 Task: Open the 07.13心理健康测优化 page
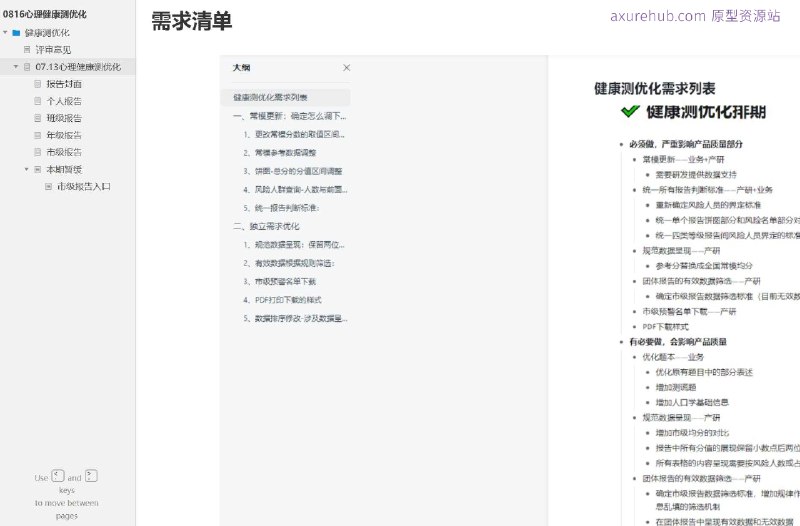pos(78,67)
